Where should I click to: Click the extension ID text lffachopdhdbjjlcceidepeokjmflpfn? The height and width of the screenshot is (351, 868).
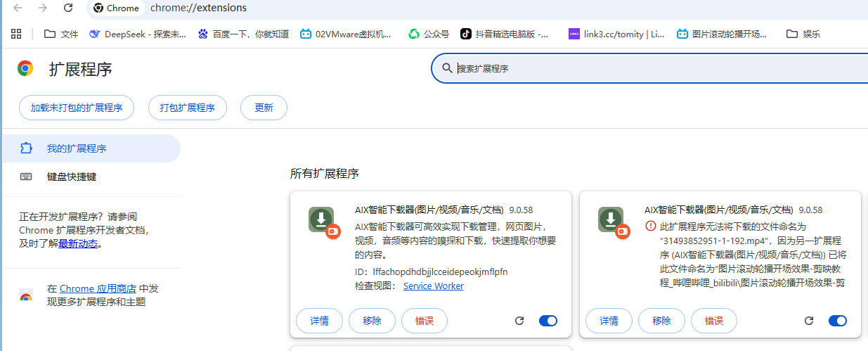click(440, 272)
